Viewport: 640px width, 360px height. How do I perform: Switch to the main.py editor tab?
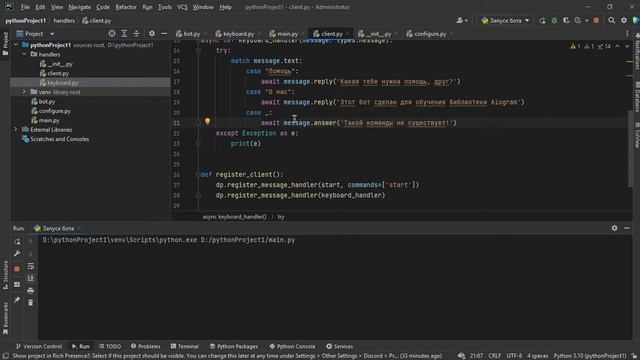[287, 34]
